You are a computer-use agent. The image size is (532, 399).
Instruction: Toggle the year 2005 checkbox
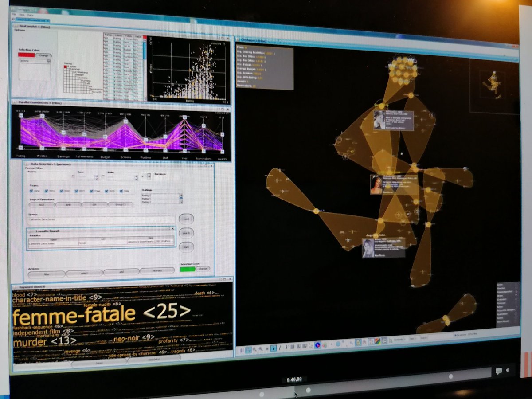pyautogui.click(x=106, y=191)
